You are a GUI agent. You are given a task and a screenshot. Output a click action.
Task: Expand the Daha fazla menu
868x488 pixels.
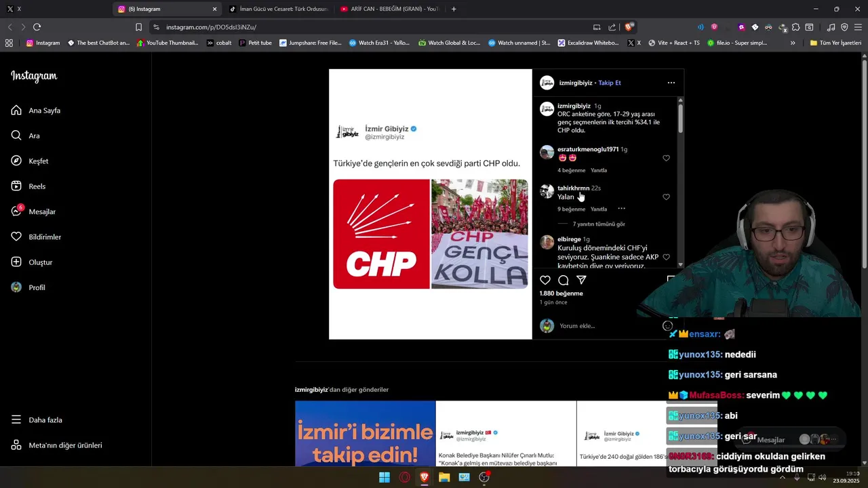pyautogui.click(x=37, y=420)
